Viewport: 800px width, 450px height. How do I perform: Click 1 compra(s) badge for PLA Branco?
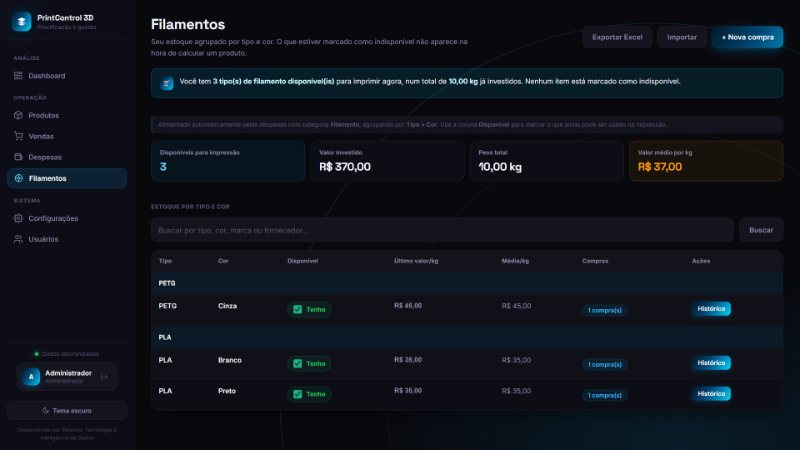[605, 364]
